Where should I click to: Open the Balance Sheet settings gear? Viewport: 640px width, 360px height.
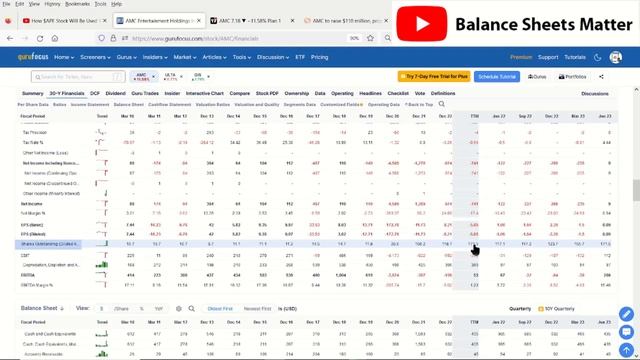178,309
